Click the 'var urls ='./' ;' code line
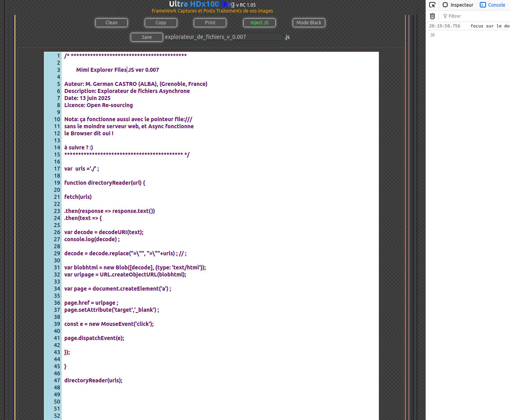Screen dimensions: 510x420 (82, 169)
